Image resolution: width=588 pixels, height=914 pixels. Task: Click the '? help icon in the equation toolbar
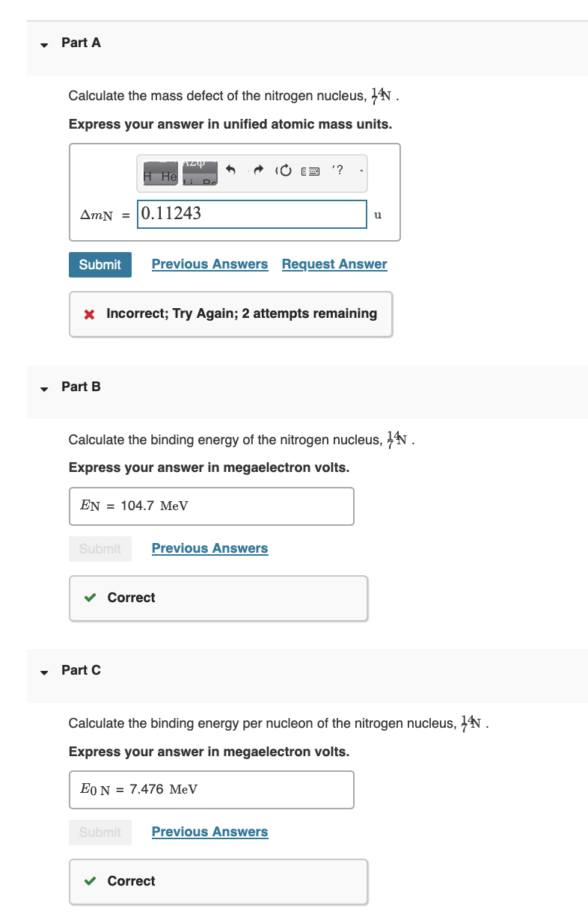coord(337,170)
